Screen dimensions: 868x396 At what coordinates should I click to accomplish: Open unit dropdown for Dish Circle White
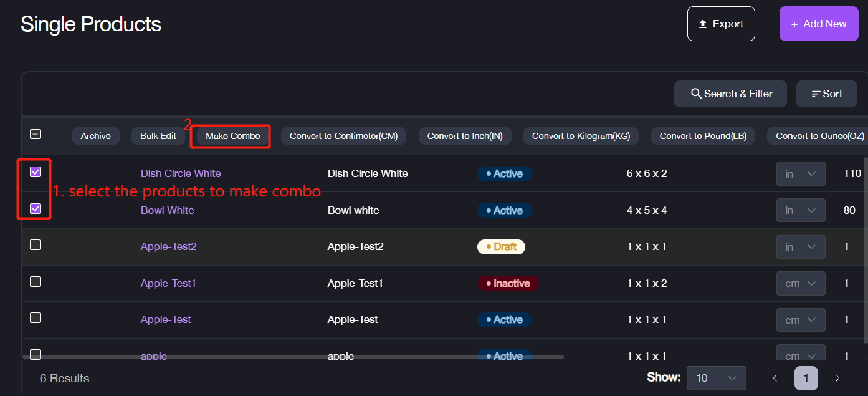point(800,174)
